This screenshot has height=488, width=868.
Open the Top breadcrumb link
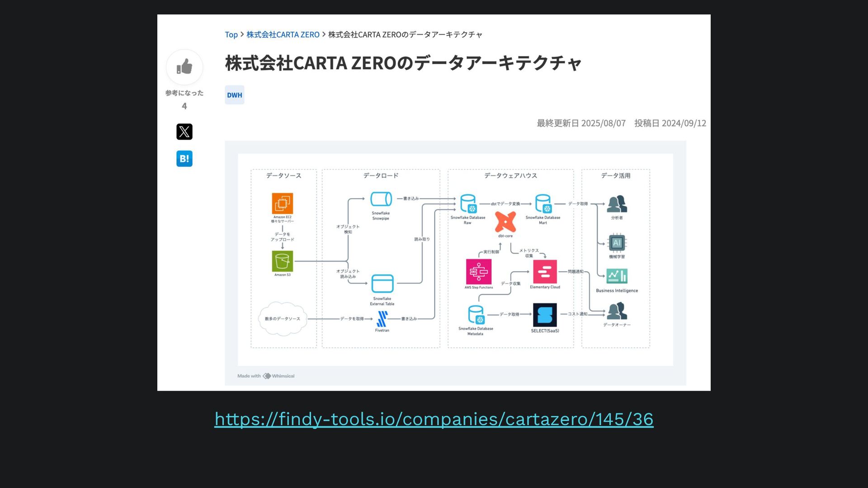coord(231,35)
